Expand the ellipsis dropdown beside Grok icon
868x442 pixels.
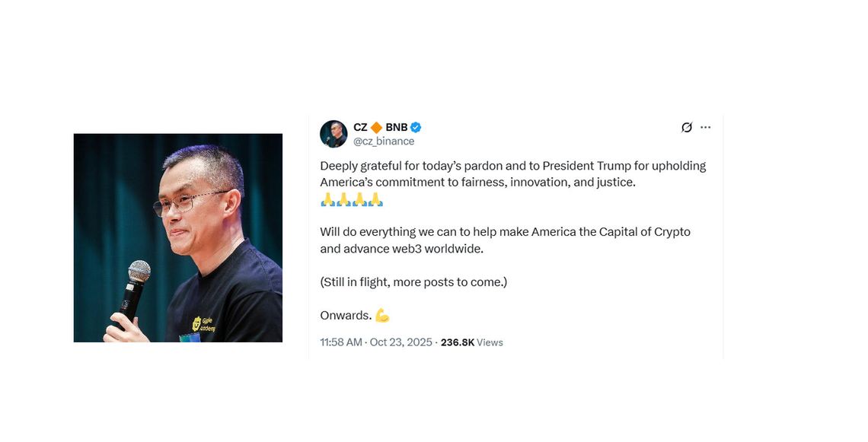(x=705, y=127)
